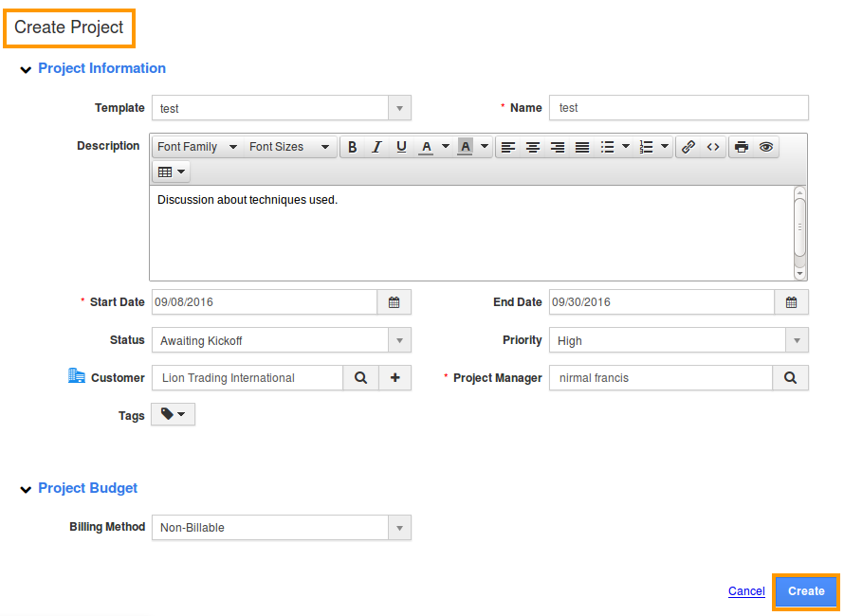Screen dimensions: 844x616
Task: Open source code view icon
Action: 713,147
